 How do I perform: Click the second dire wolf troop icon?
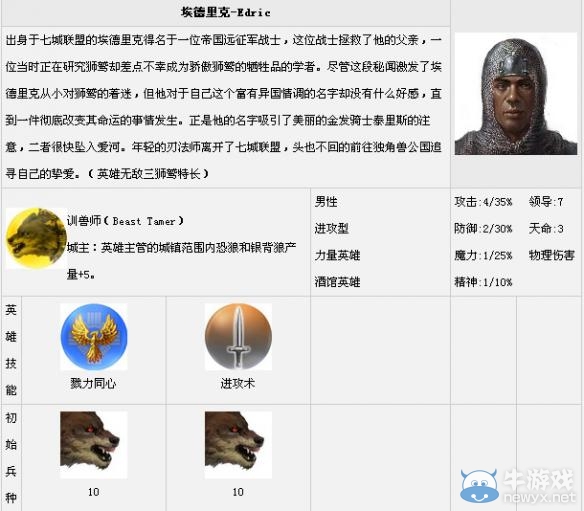point(238,445)
